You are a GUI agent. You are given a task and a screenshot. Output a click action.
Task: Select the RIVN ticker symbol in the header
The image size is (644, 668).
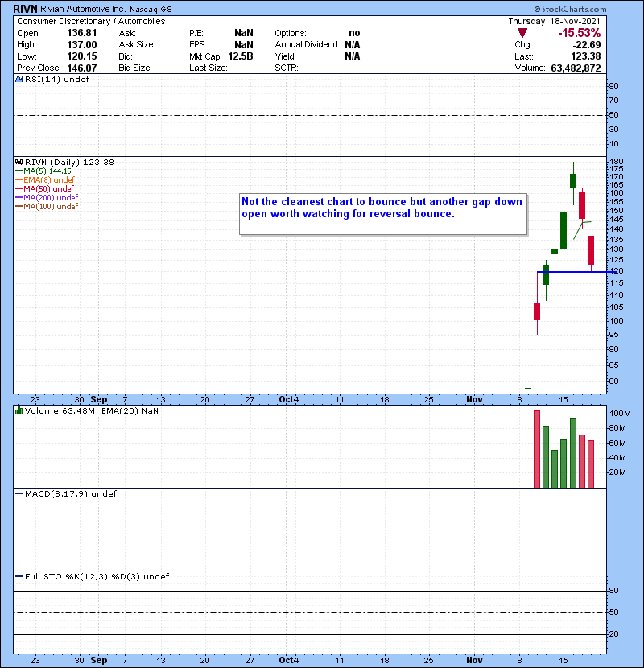(26, 9)
